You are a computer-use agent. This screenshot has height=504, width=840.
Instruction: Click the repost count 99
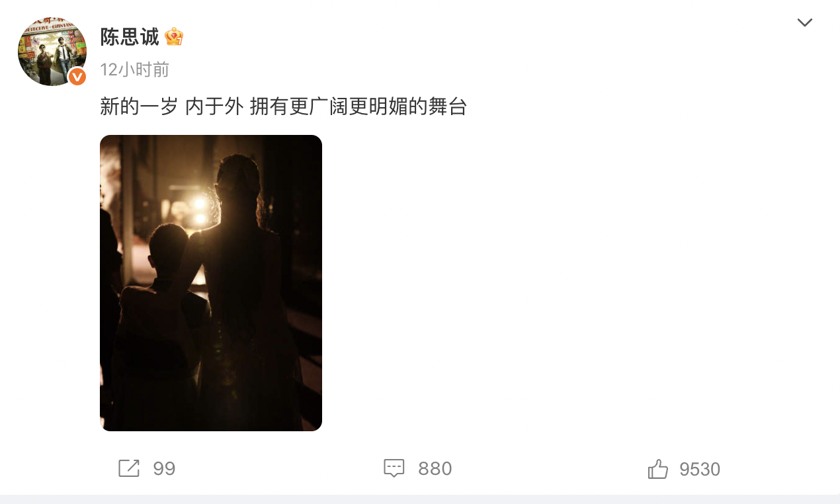[x=164, y=469]
